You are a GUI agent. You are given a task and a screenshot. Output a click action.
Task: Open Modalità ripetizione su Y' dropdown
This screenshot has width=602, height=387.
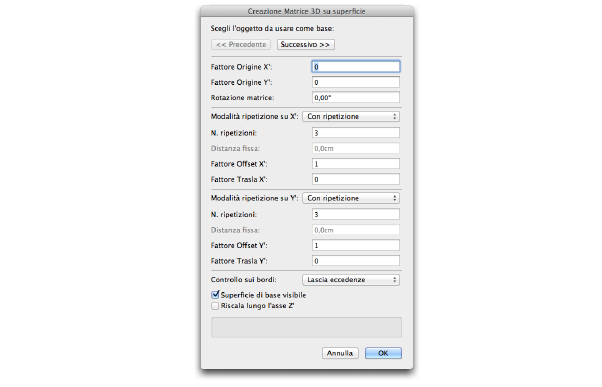tap(351, 198)
